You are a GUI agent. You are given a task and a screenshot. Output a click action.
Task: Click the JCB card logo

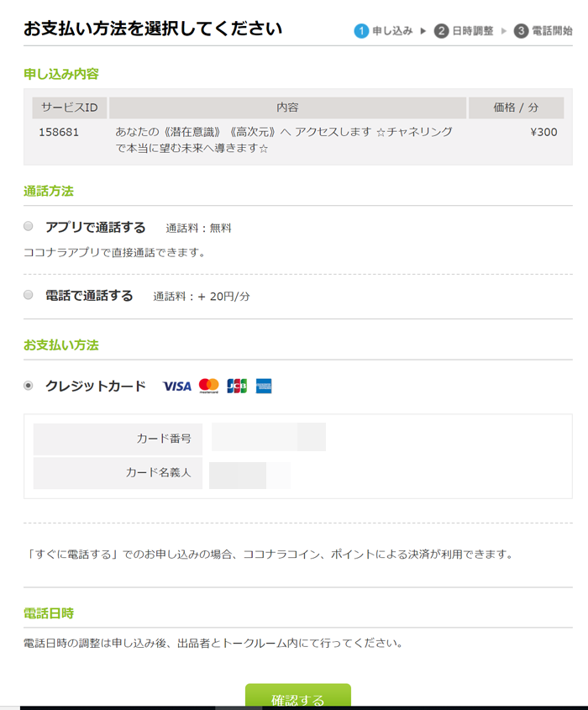(237, 386)
